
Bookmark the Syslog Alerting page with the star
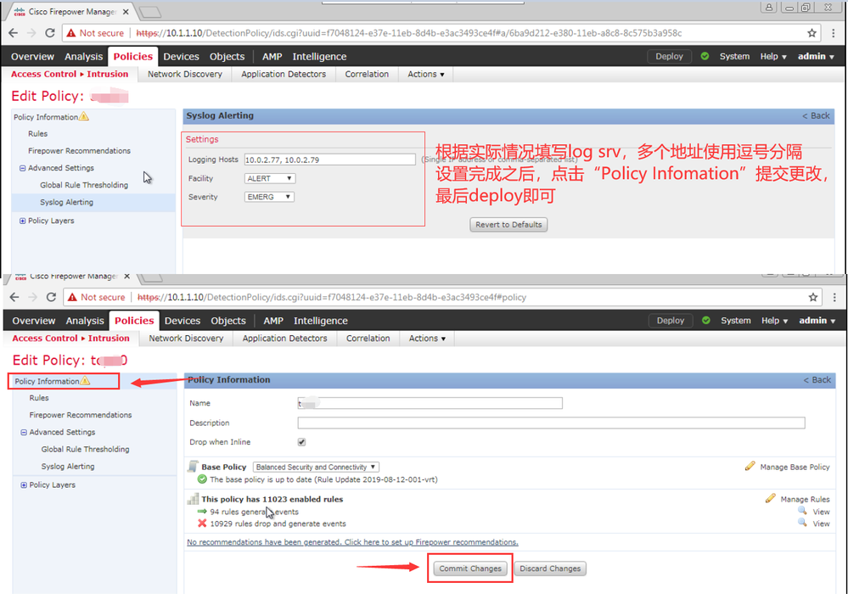(811, 33)
